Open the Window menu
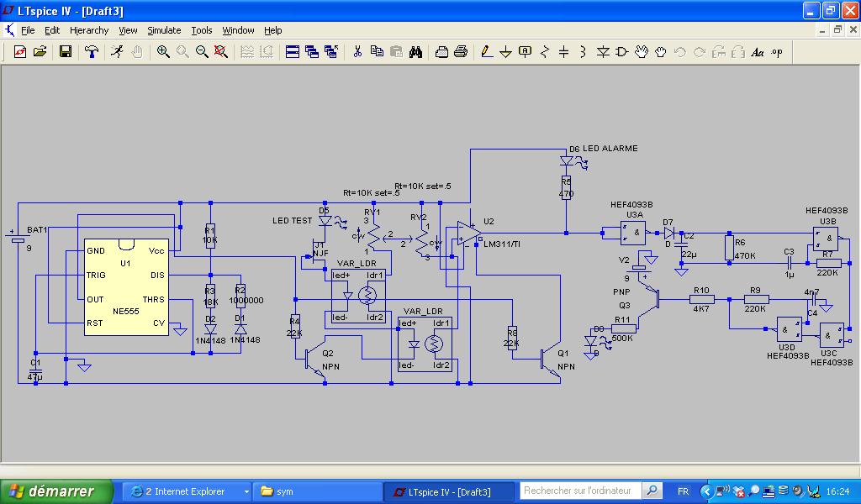 [x=238, y=30]
